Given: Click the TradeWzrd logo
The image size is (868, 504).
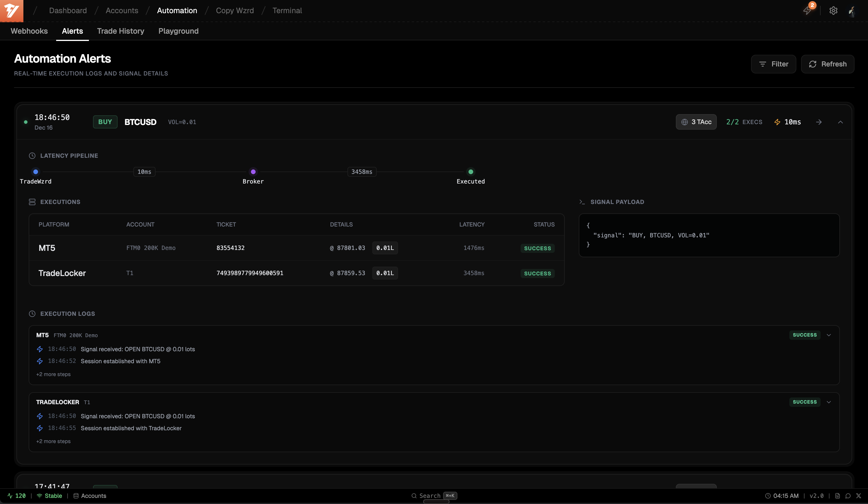Looking at the screenshot, I should click(11, 11).
